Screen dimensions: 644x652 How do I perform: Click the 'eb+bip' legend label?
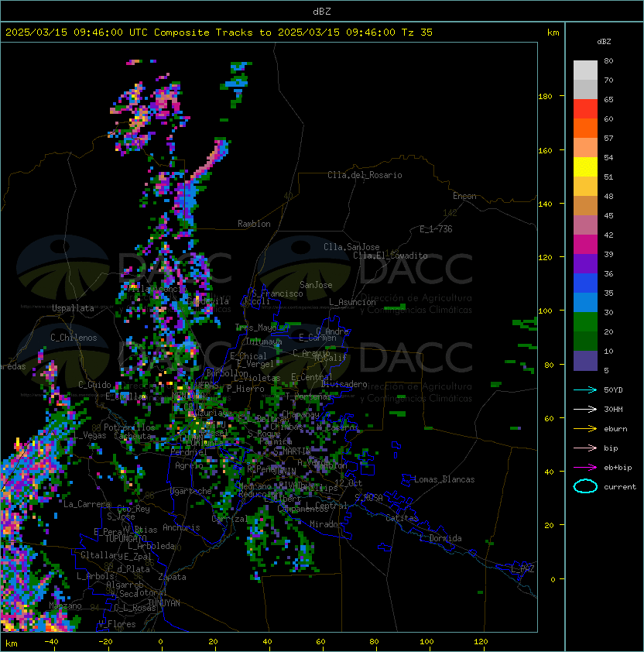click(x=618, y=468)
